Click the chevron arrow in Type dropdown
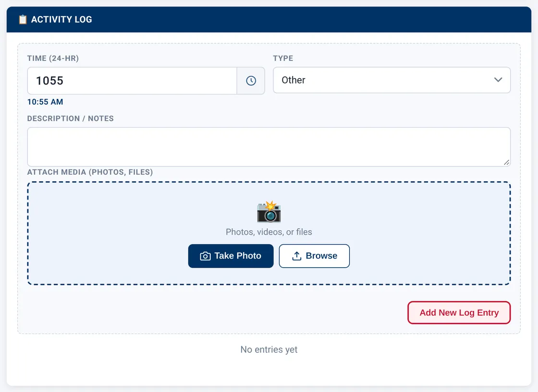The image size is (538, 392). coord(498,80)
